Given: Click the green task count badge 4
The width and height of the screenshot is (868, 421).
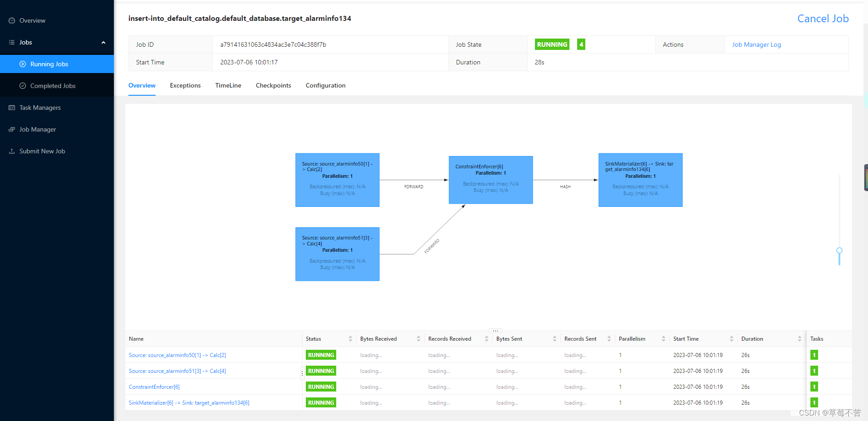Looking at the screenshot, I should [581, 44].
